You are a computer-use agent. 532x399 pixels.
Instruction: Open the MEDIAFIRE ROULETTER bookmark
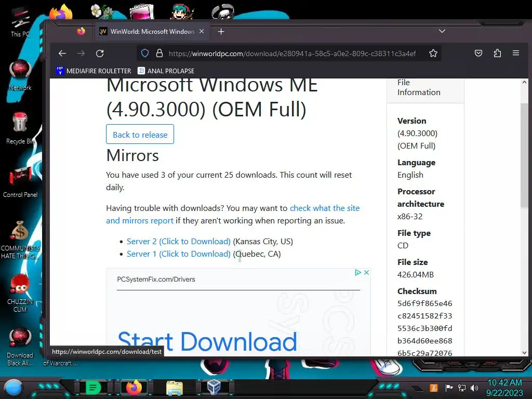[94, 71]
